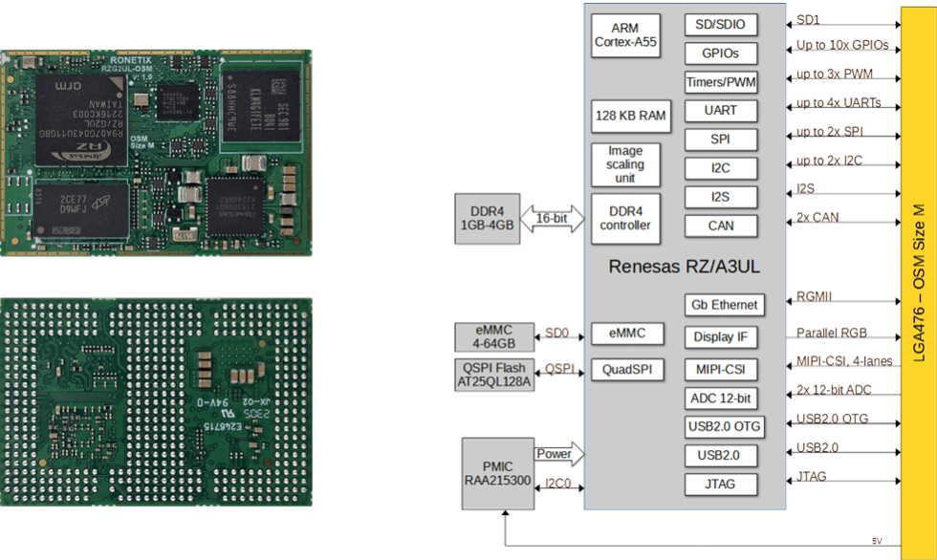Click the CAN block
The width and height of the screenshot is (937, 560).
point(721,226)
